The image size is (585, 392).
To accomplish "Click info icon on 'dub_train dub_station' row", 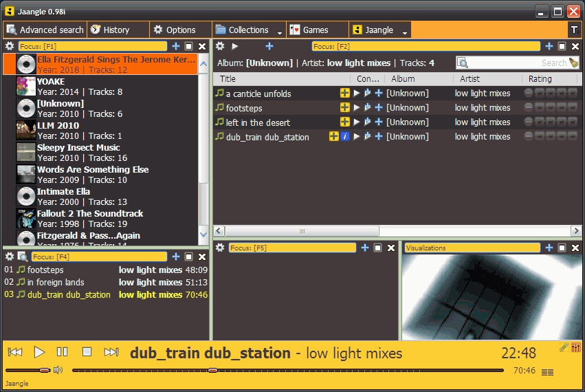I will tap(344, 137).
